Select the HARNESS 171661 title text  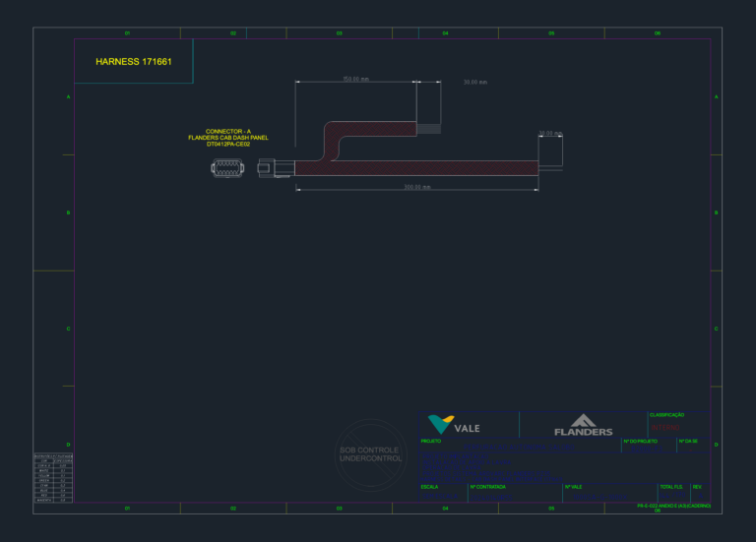134,62
